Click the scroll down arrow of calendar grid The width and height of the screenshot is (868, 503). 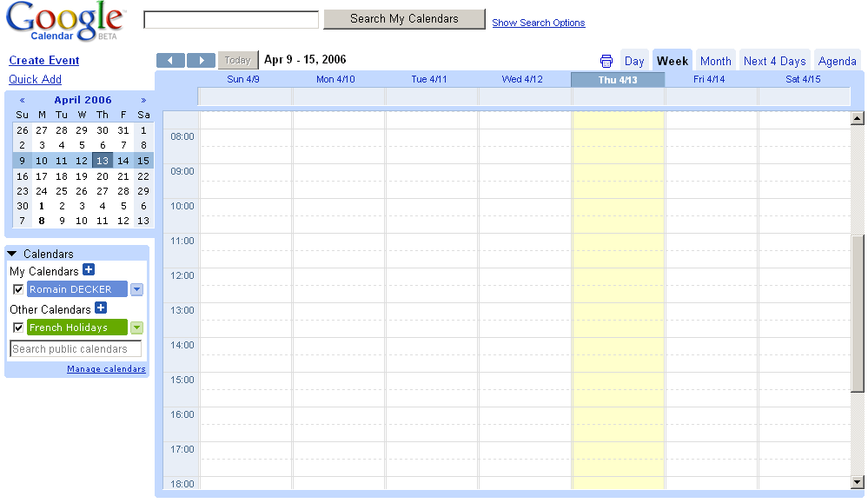(857, 482)
